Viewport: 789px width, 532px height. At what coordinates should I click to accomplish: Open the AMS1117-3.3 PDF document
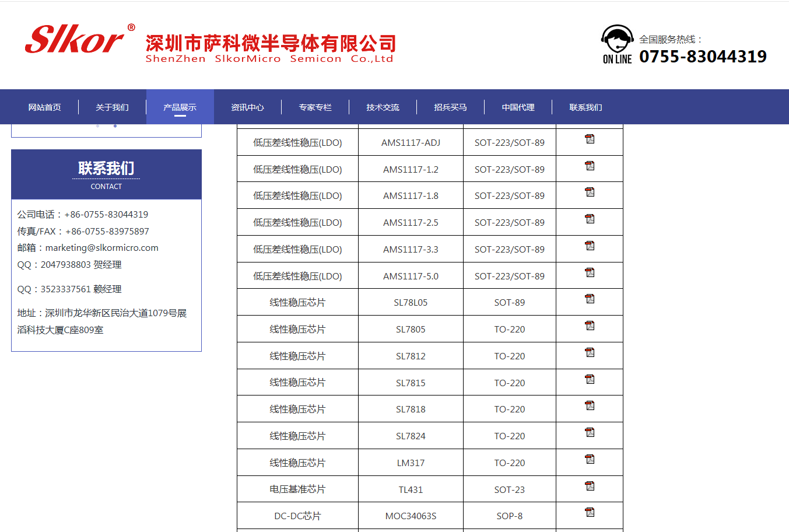point(590,246)
